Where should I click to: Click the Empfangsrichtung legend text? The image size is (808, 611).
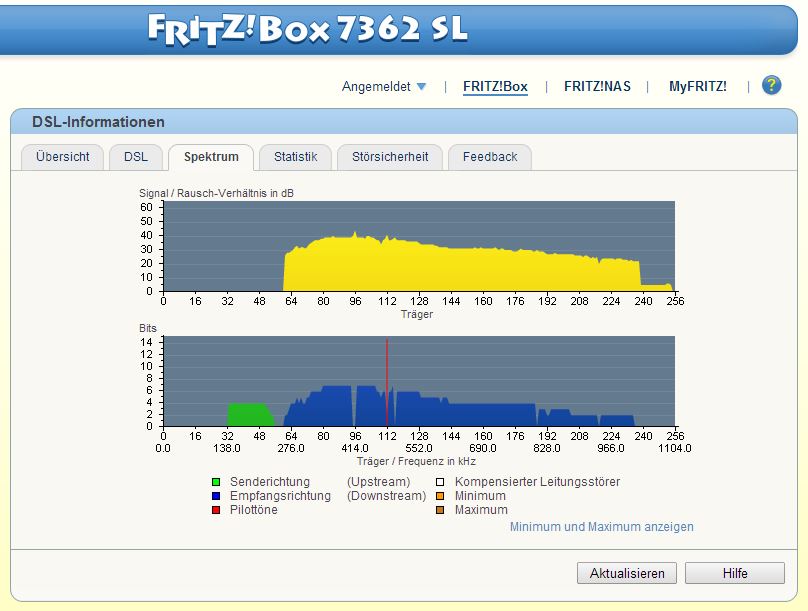click(280, 496)
